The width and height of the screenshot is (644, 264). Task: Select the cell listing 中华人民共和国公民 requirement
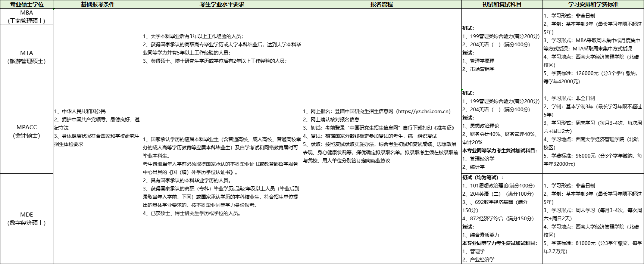[x=97, y=127]
